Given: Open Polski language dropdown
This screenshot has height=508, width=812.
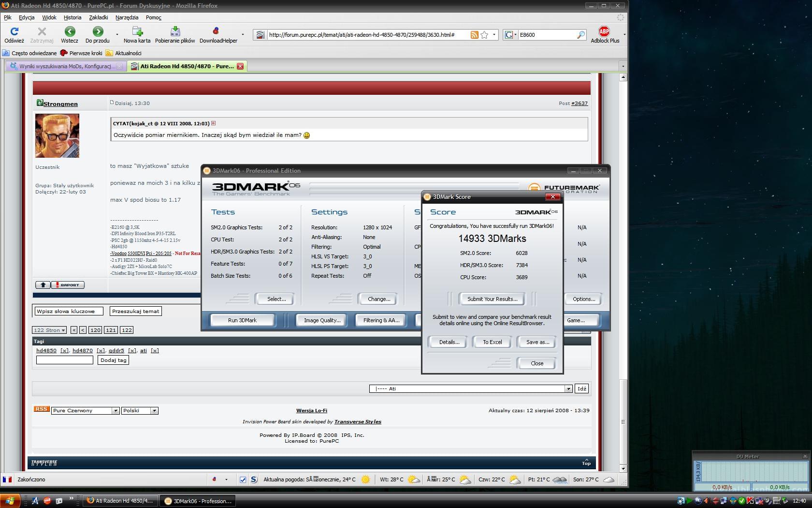Looking at the screenshot, I should coord(140,410).
